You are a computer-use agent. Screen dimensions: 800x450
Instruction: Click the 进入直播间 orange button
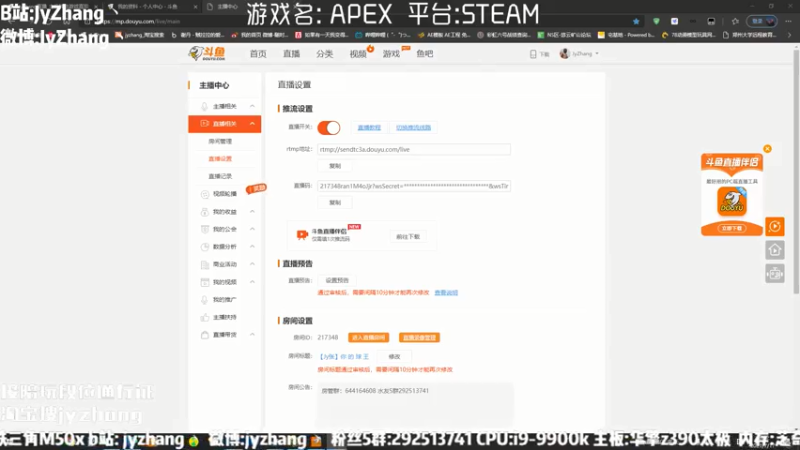coord(368,338)
